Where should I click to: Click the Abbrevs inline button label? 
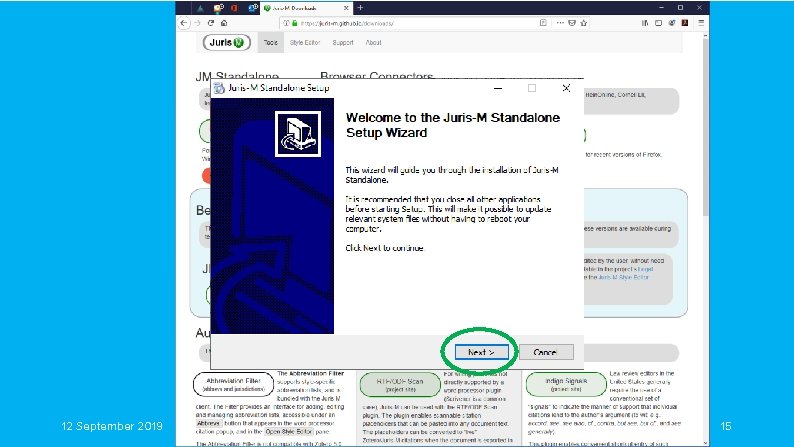coord(209,423)
